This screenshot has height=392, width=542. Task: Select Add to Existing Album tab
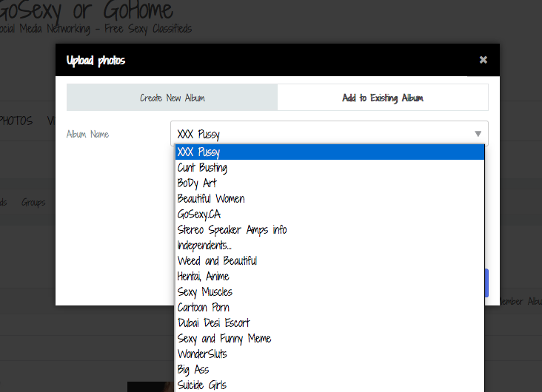pos(383,98)
